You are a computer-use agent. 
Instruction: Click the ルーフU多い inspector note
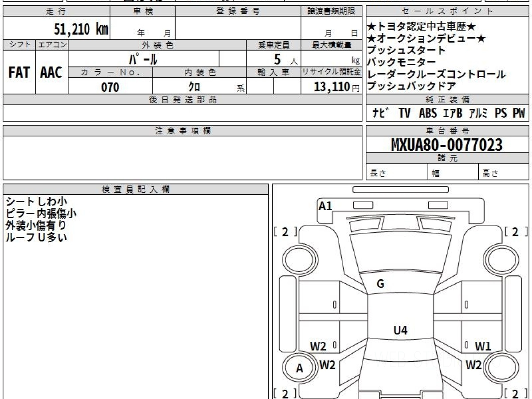click(36, 237)
